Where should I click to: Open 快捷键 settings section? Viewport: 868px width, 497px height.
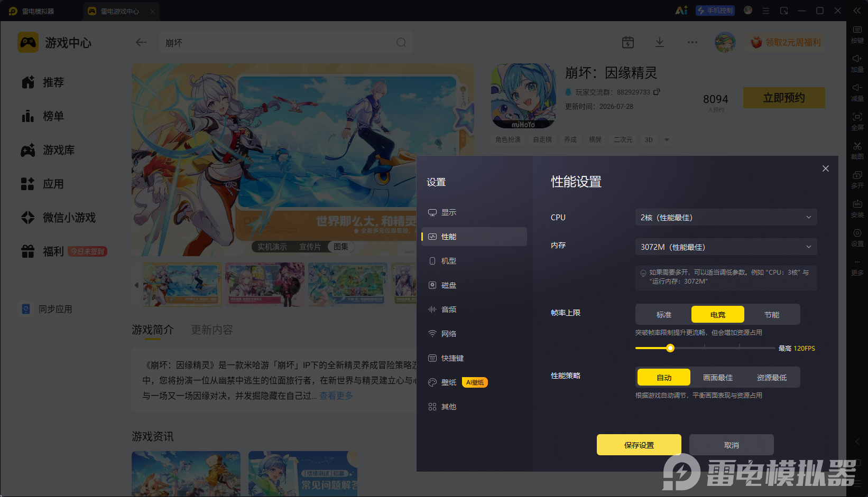click(474, 358)
